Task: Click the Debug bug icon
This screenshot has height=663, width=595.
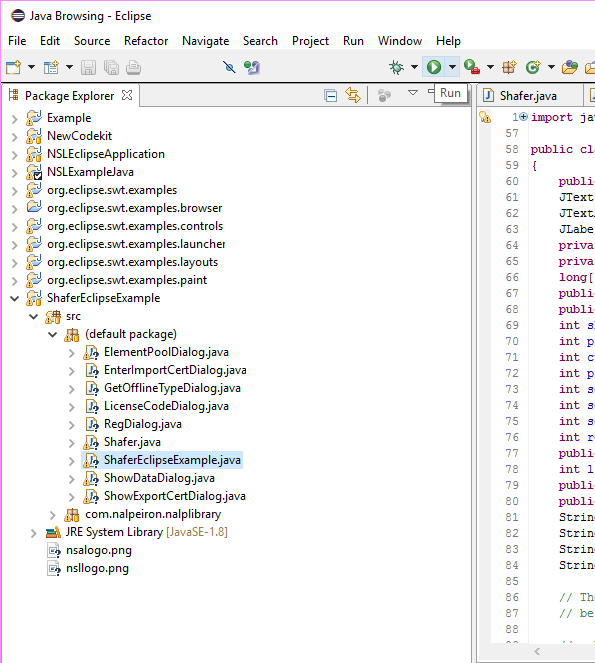Action: pyautogui.click(x=396, y=67)
